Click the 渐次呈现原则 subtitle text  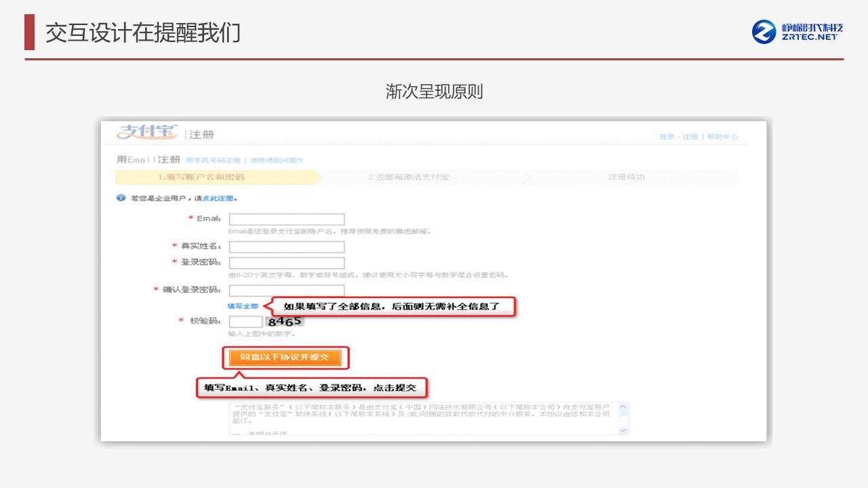(x=434, y=91)
